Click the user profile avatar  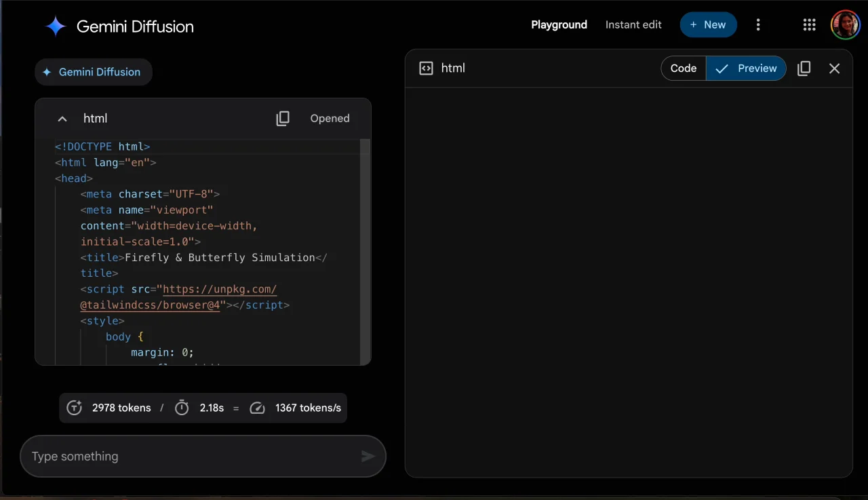click(845, 25)
